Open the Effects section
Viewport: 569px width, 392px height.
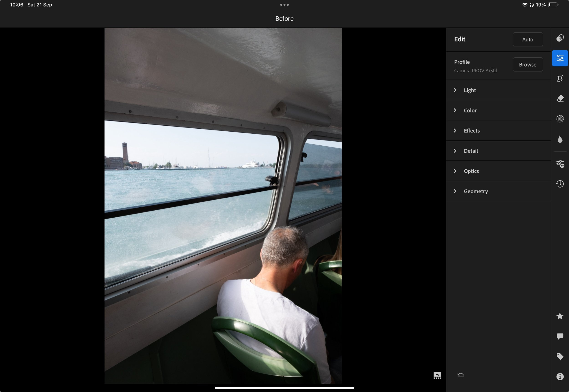point(471,131)
